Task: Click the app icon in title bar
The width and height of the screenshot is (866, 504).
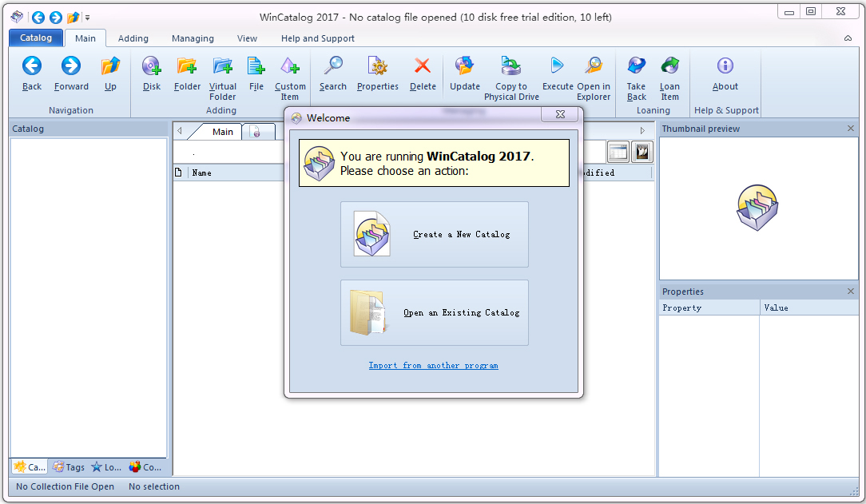Action: click(17, 17)
